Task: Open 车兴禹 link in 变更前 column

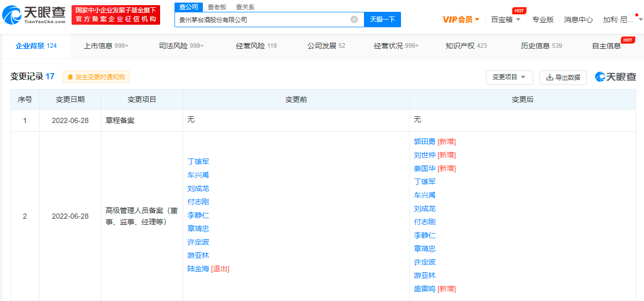Action: 198,175
